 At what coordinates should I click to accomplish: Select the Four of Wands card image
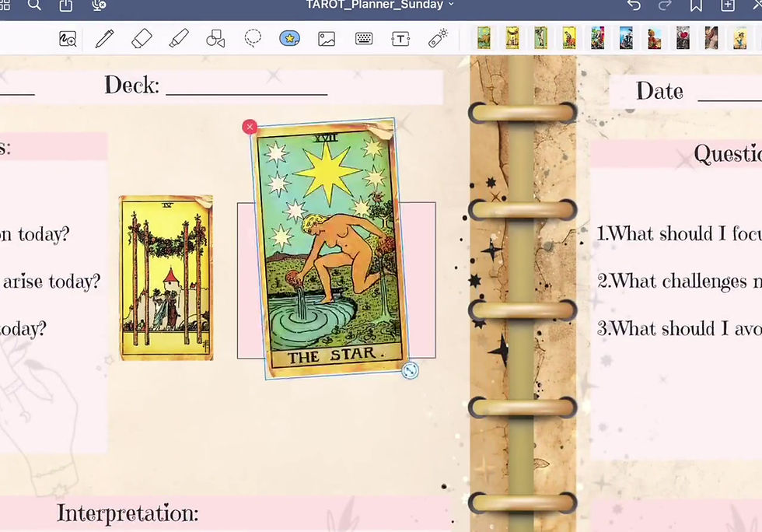[166, 278]
